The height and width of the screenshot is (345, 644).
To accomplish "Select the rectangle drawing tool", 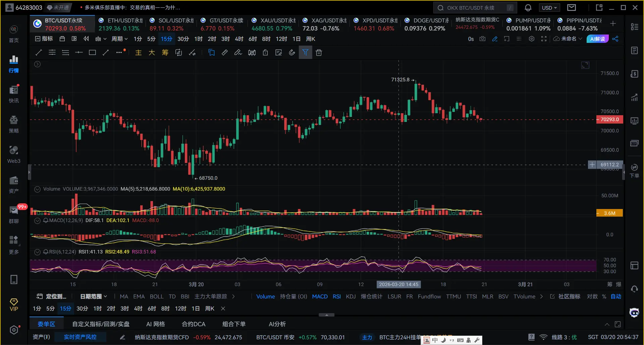I will click(x=92, y=53).
